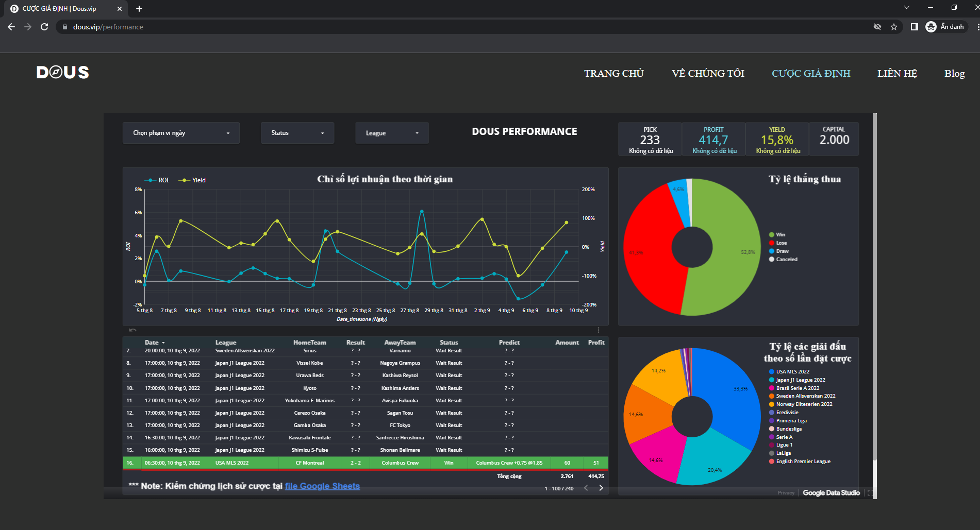Click the third-party cookies blocked eye icon
This screenshot has height=530, width=980.
click(877, 27)
